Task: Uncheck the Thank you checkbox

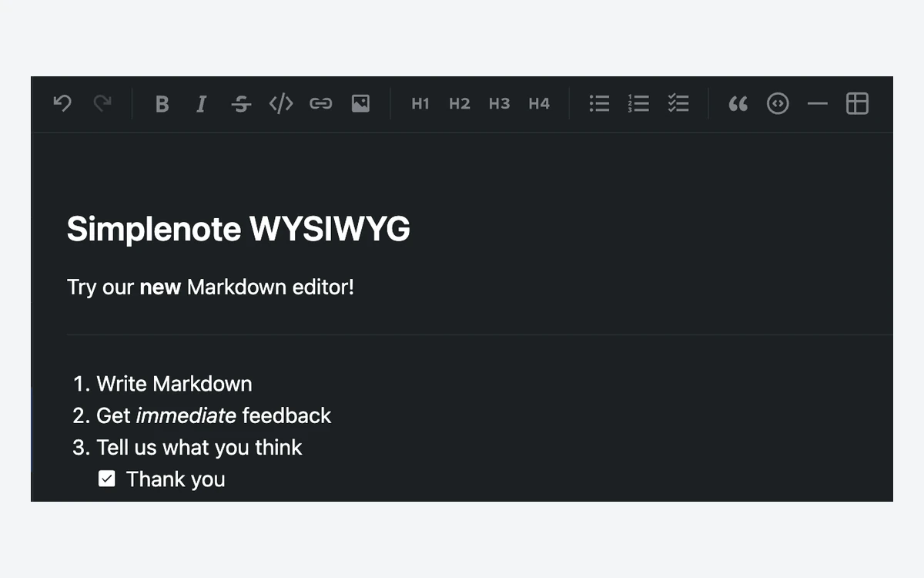Action: pyautogui.click(x=107, y=479)
